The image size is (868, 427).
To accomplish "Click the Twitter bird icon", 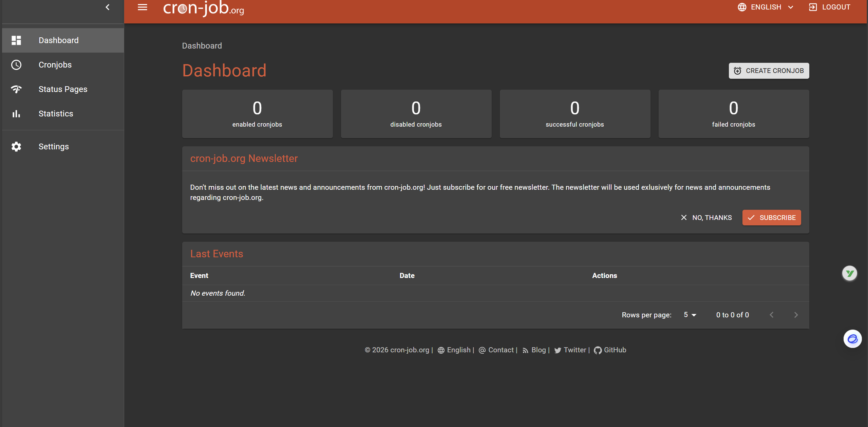I will [x=558, y=350].
